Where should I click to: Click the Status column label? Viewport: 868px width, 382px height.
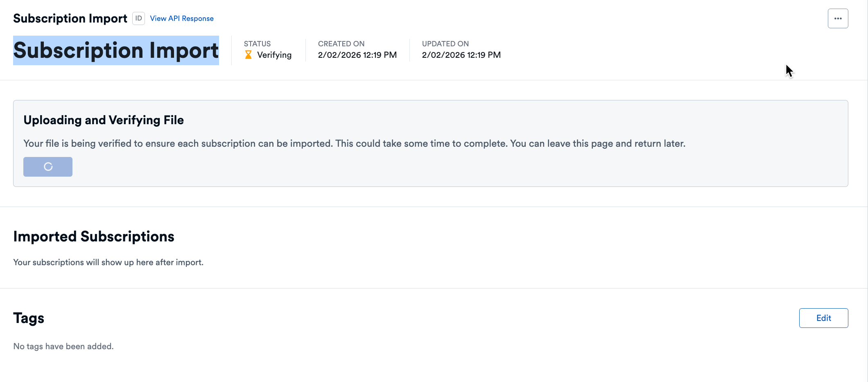(x=257, y=43)
